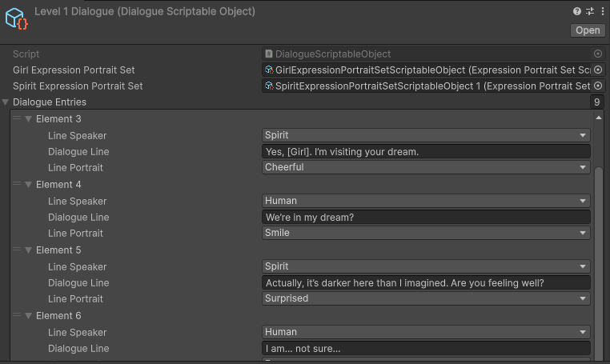The image size is (610, 364).
Task: Click the Open button
Action: pyautogui.click(x=587, y=30)
